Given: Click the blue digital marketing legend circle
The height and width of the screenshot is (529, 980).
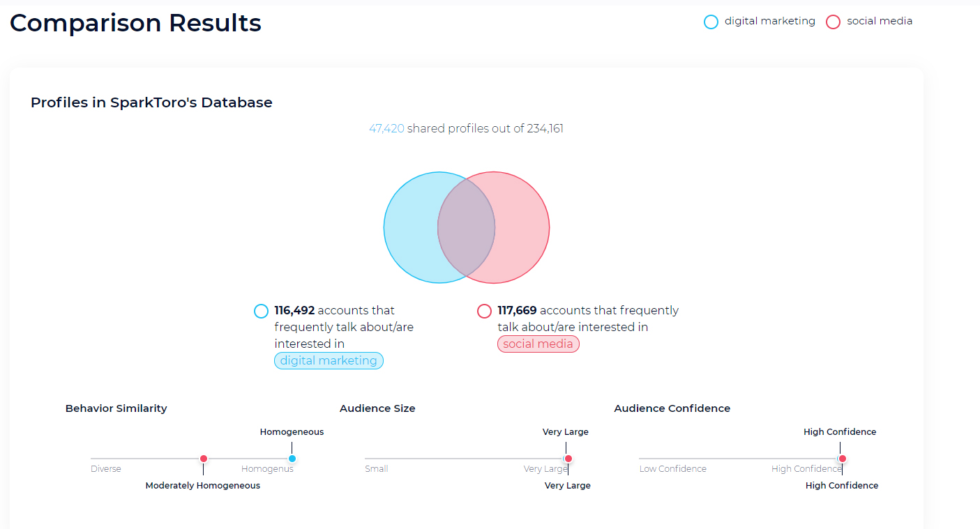Looking at the screenshot, I should point(711,22).
